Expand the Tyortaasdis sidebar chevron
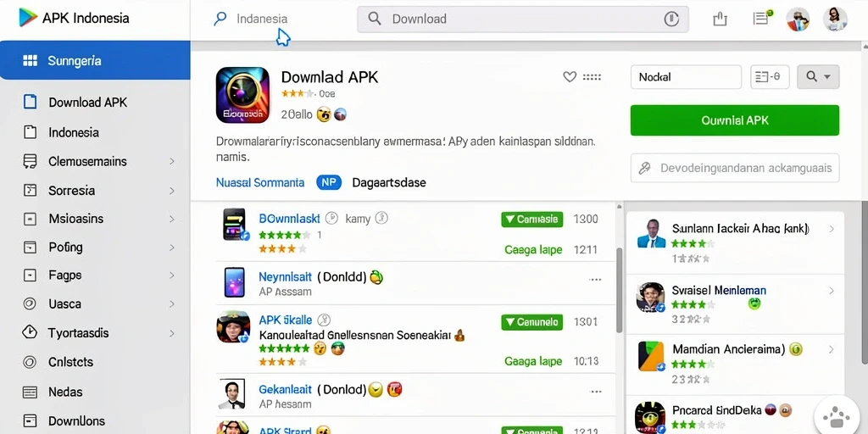Screen dimensions: 868x434 [x=172, y=333]
